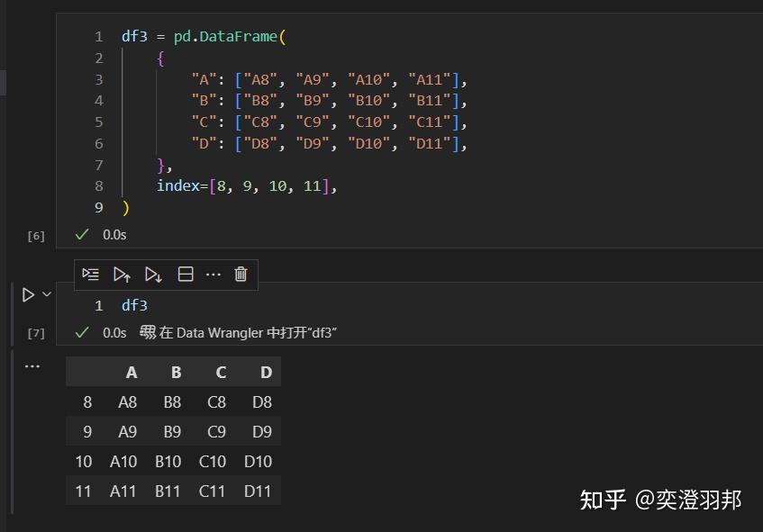Click row index 11 in the output table

83,491
